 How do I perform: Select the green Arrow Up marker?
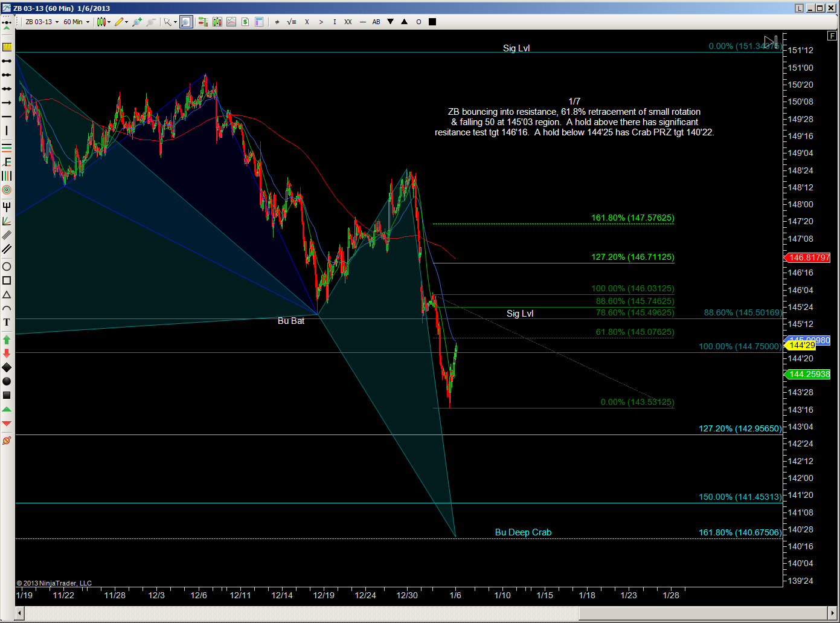7,340
